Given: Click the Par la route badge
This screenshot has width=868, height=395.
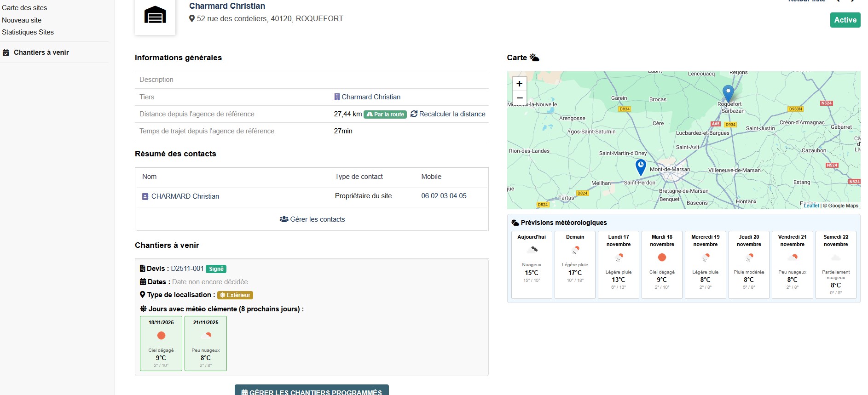Looking at the screenshot, I should click(x=385, y=114).
